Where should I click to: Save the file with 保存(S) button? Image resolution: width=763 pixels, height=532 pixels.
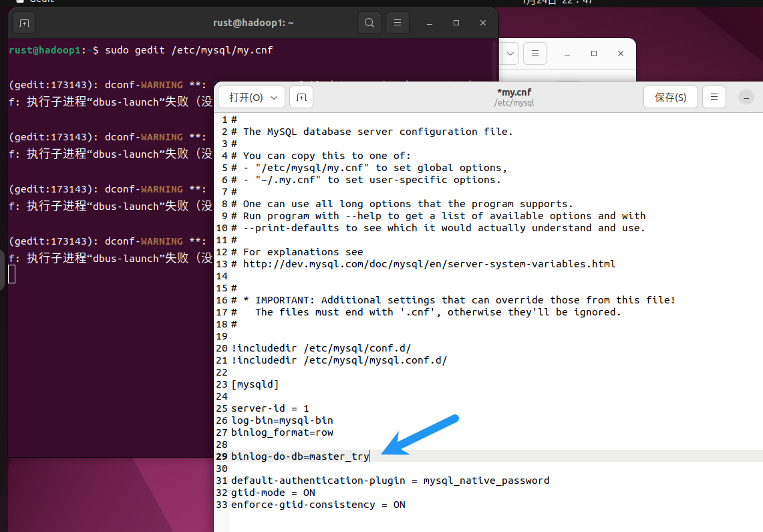coord(671,98)
